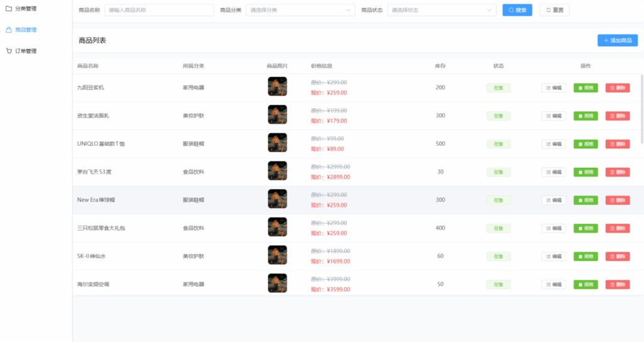This screenshot has width=644, height=342.
Task: Open the New Era 棒球帽 image thumbnail
Action: [x=277, y=199]
